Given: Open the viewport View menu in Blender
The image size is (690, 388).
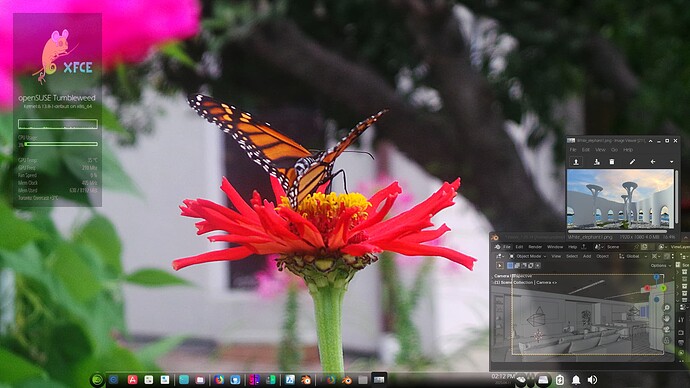Looking at the screenshot, I should (x=556, y=256).
